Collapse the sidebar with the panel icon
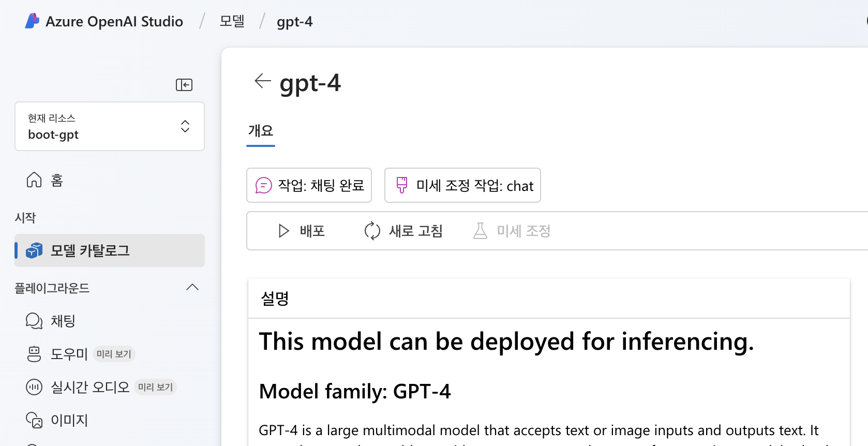 pos(184,85)
